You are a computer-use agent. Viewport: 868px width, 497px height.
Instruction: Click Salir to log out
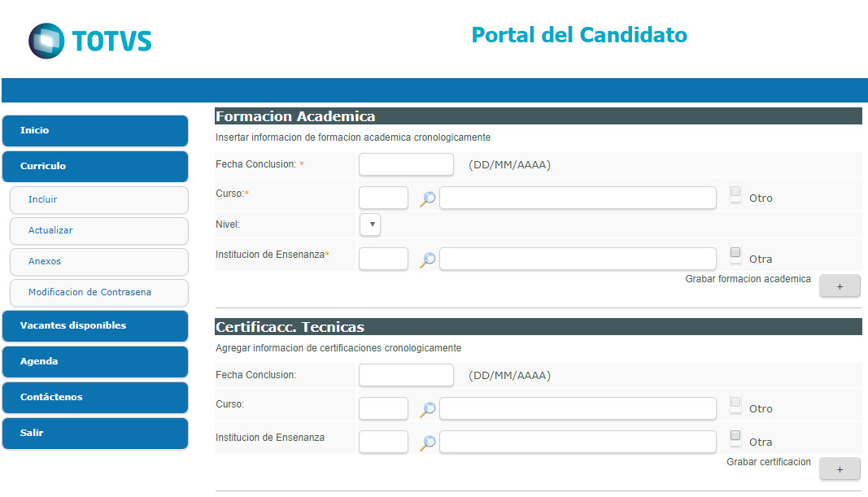pyautogui.click(x=95, y=433)
